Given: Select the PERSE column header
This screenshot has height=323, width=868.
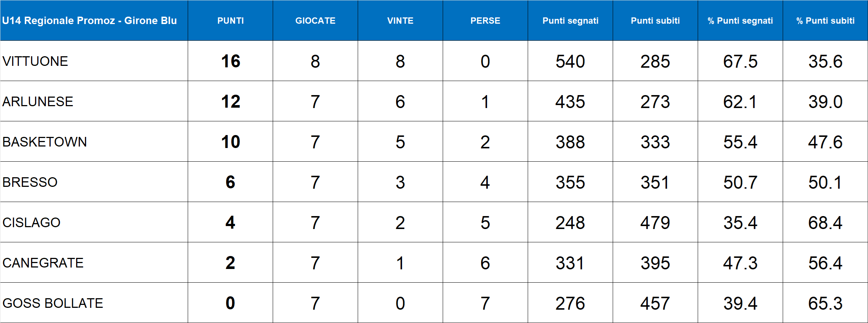Looking at the screenshot, I should coord(485,21).
